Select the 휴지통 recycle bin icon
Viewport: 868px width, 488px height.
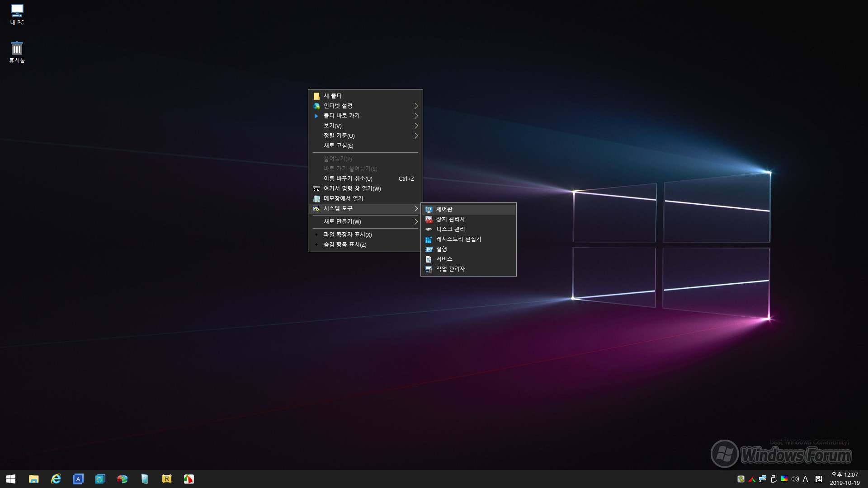coord(17,52)
